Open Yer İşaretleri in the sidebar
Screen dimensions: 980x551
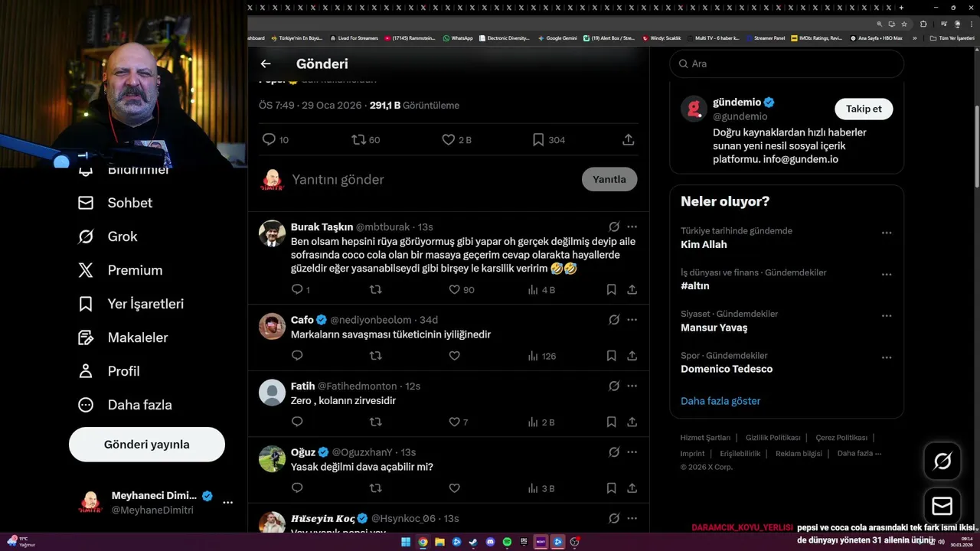tap(131, 304)
